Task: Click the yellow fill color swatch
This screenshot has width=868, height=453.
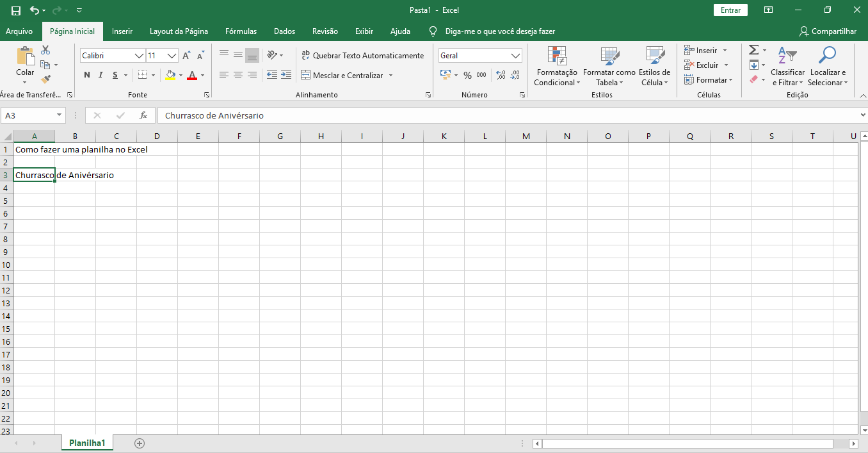Action: [170, 75]
